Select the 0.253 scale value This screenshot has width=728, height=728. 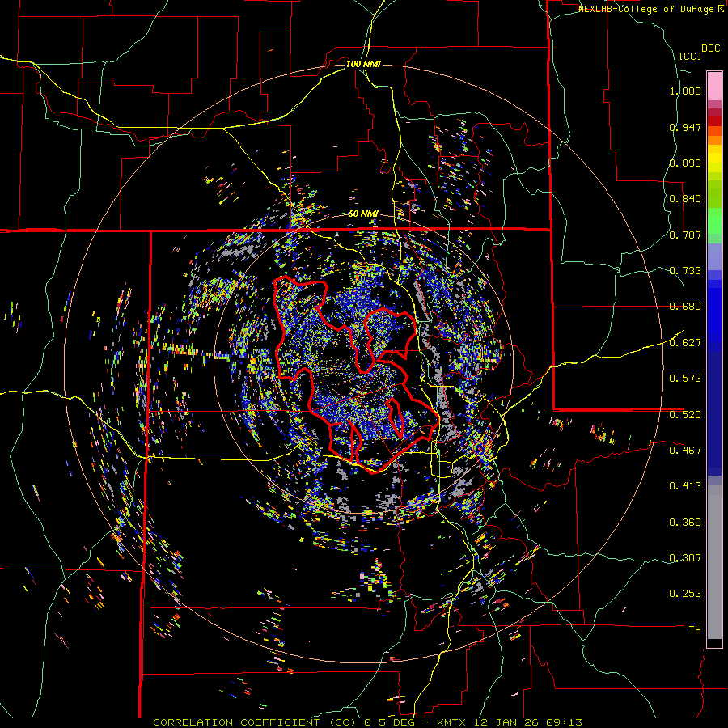coord(685,594)
